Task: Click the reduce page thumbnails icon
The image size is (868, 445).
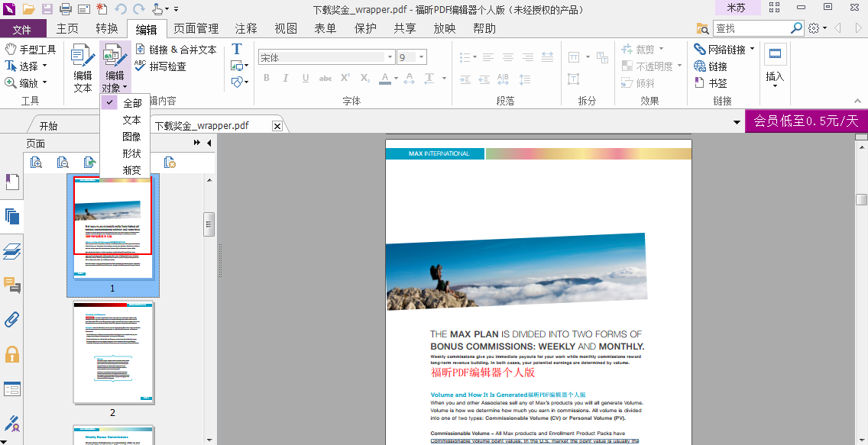Action: pos(63,163)
